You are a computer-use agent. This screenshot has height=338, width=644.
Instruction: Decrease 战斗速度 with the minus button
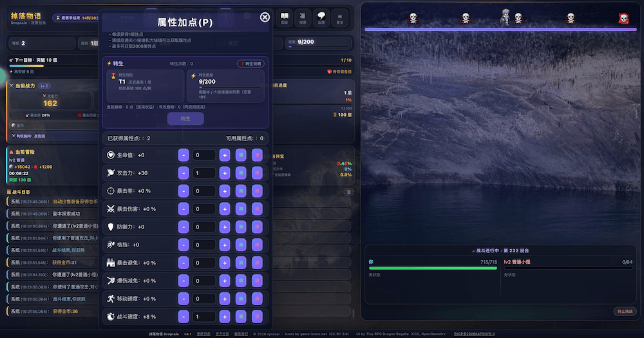coord(184,317)
